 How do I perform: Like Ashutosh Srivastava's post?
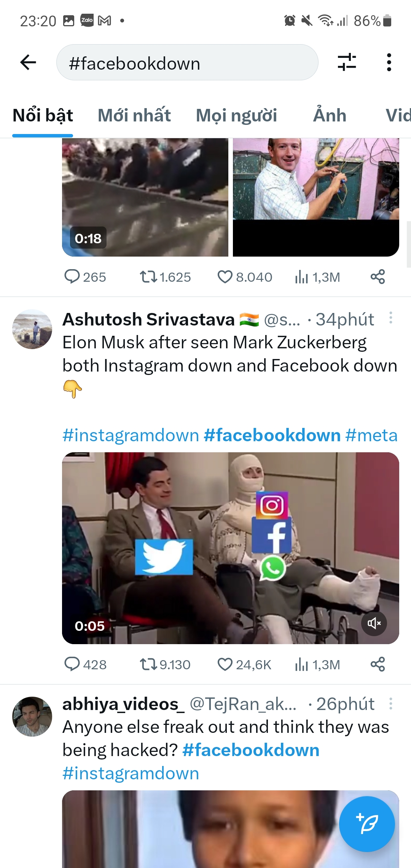coord(225,664)
